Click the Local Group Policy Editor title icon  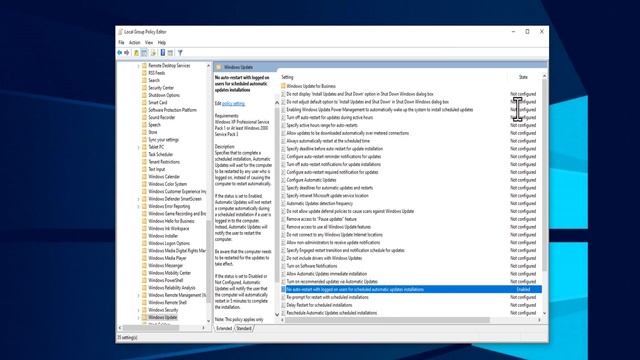click(x=120, y=32)
